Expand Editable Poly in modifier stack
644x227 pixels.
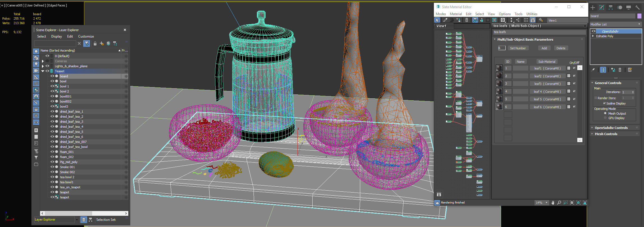pos(593,36)
